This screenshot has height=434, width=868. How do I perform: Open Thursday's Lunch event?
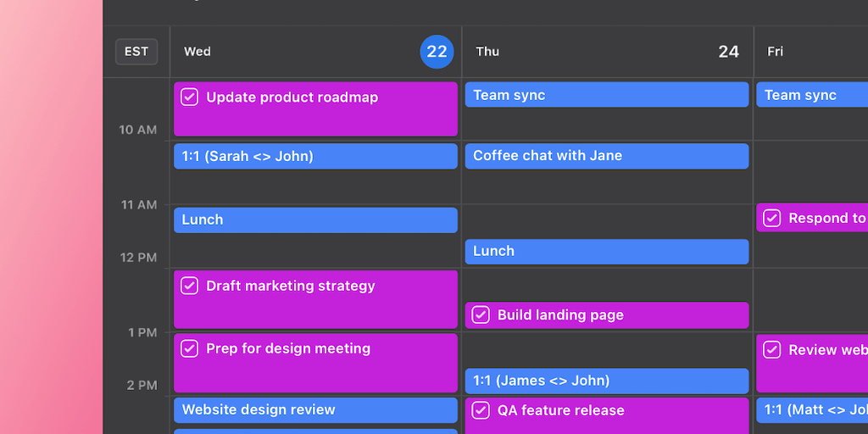pyautogui.click(x=606, y=251)
